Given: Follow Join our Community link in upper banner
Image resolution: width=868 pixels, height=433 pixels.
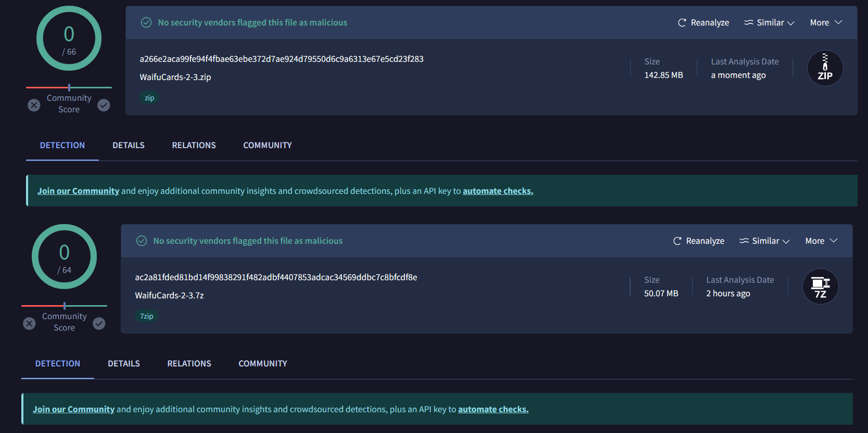Looking at the screenshot, I should tap(78, 191).
